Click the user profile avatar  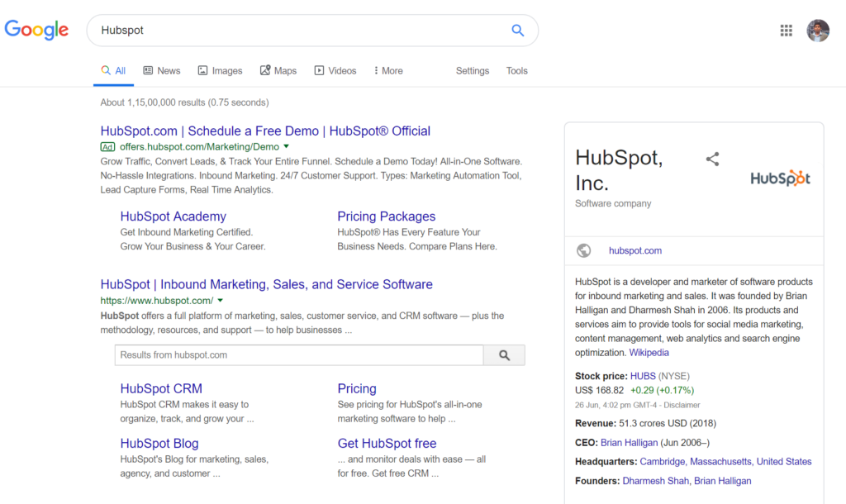pyautogui.click(x=817, y=31)
